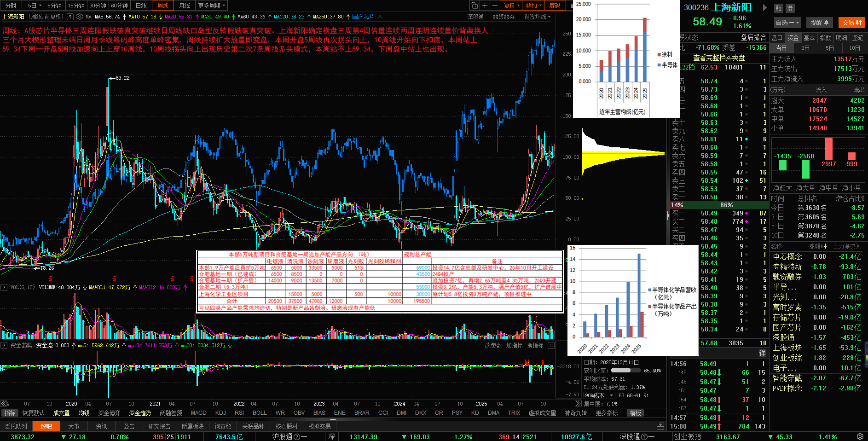
Task: Click the buy/sell ratio bar showing 14% and 86%
Action: (718, 205)
